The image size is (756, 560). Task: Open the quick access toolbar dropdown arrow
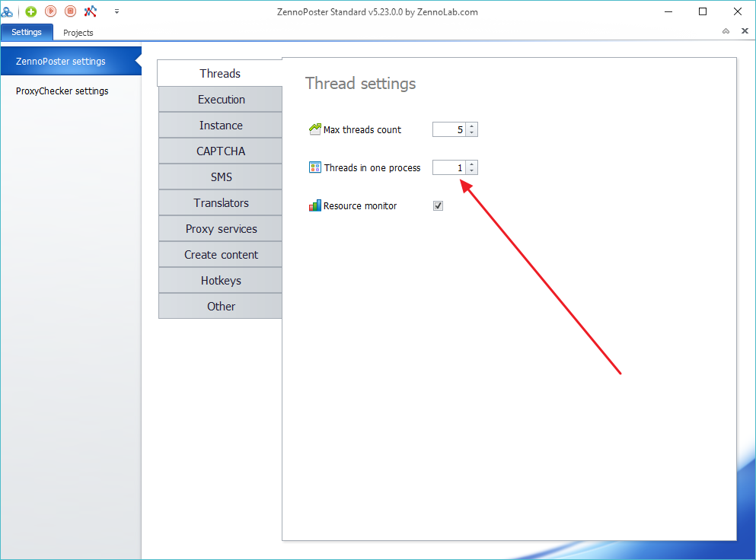116,11
